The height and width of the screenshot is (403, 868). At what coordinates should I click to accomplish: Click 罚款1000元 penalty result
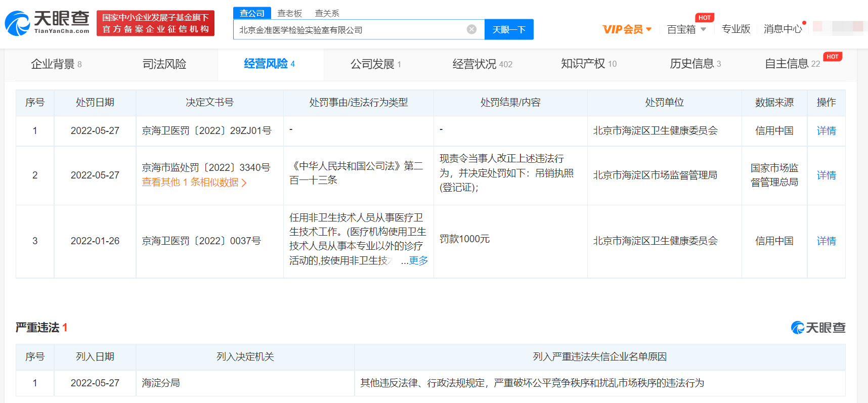[464, 239]
